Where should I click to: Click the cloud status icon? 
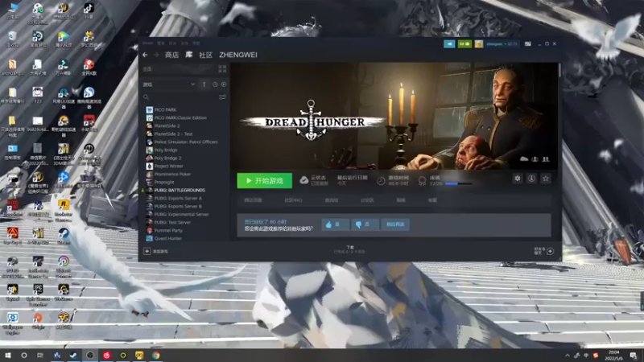304,180
